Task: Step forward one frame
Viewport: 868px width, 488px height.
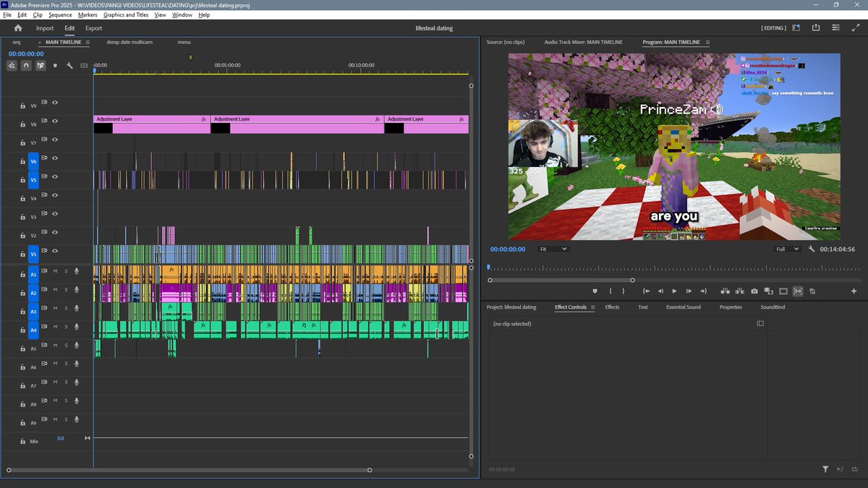Action: [689, 291]
